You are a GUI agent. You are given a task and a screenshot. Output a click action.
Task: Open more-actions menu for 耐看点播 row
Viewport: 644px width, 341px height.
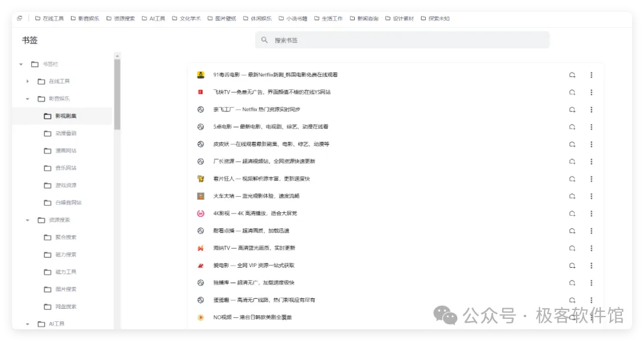(x=592, y=231)
